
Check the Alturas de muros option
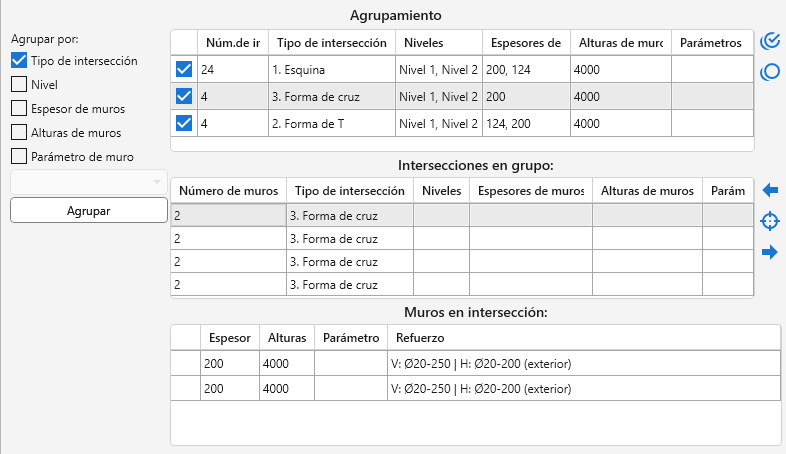pyautogui.click(x=19, y=132)
